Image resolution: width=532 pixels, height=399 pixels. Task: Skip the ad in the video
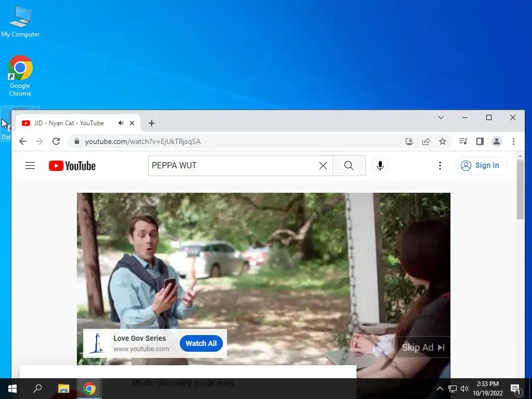423,348
